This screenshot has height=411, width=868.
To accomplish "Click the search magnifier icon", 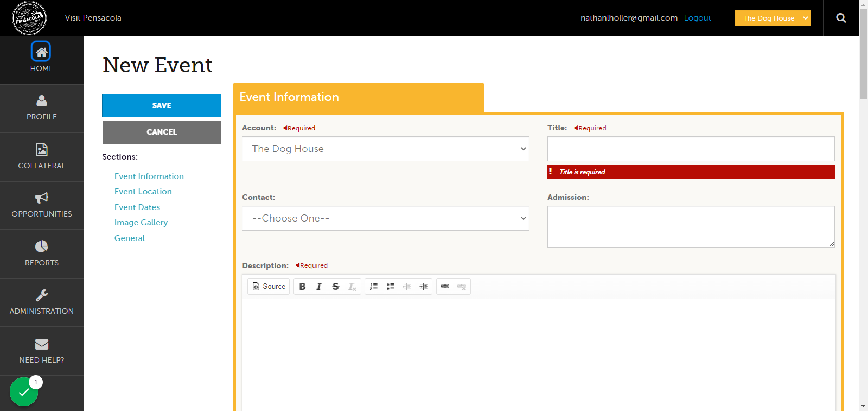I will coord(841,18).
